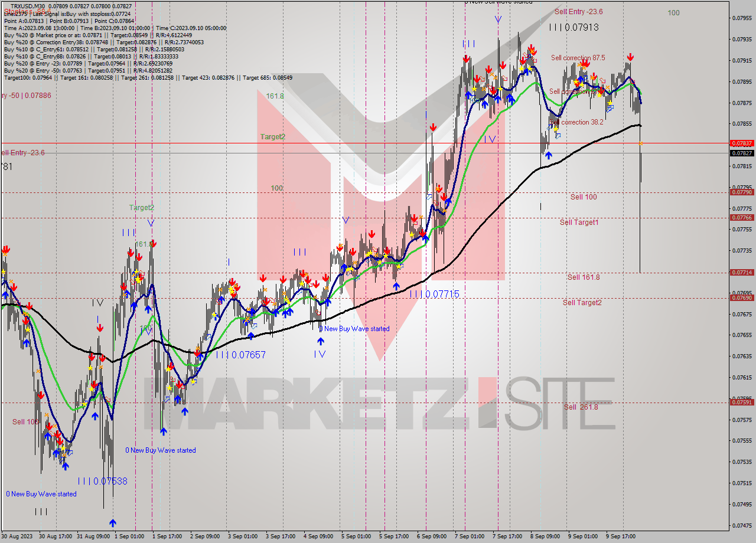Click the 'I I I 0.07538' wave label
Viewport: 756px width, 543px height.
click(x=102, y=481)
